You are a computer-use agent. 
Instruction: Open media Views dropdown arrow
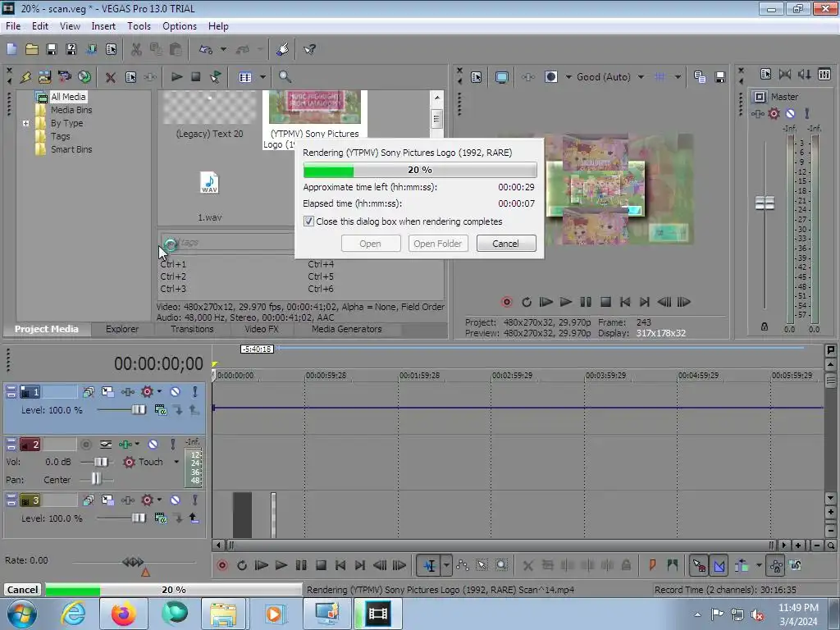262,77
